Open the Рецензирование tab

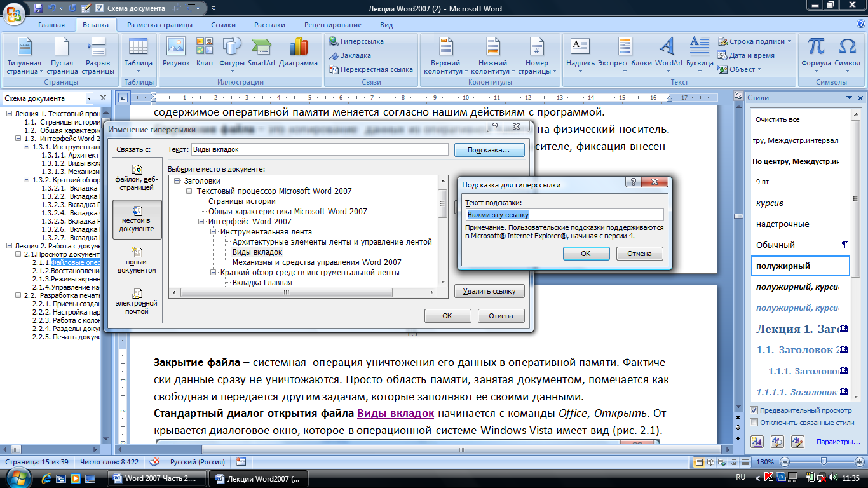(332, 25)
